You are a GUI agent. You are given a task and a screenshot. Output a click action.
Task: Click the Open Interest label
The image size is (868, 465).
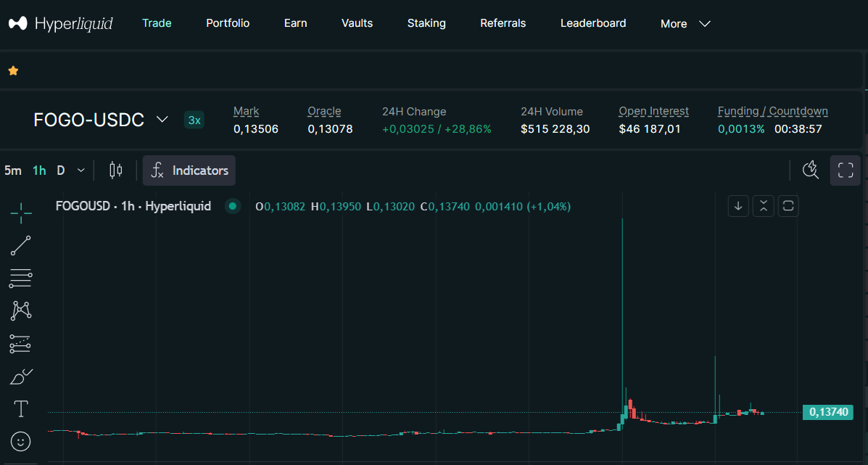pyautogui.click(x=654, y=111)
